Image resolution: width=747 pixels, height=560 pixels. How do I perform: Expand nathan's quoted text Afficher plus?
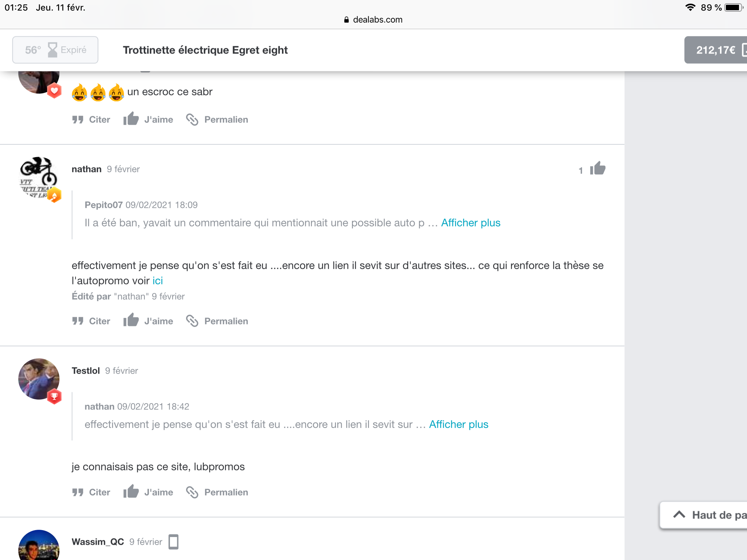coord(458,424)
